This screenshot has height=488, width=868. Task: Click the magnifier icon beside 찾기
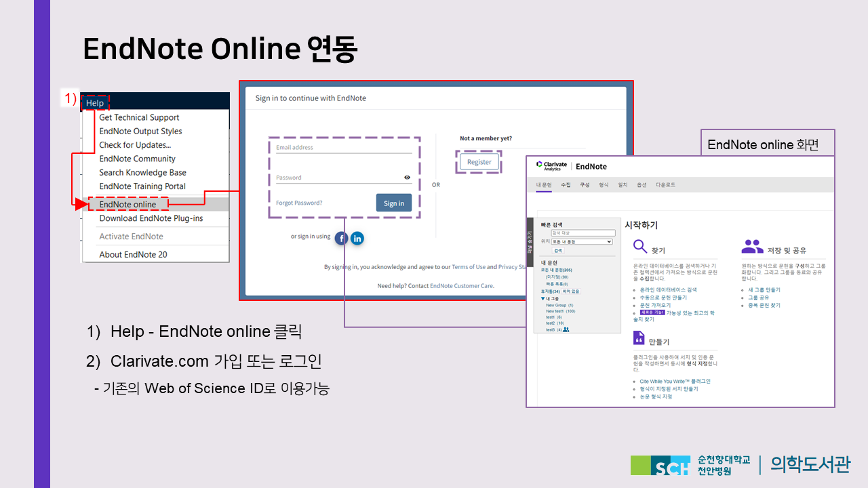pos(640,246)
